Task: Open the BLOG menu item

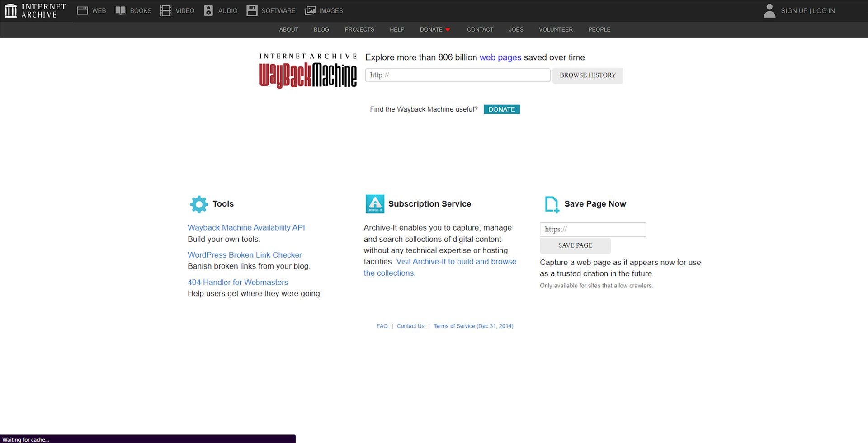Action: point(321,29)
